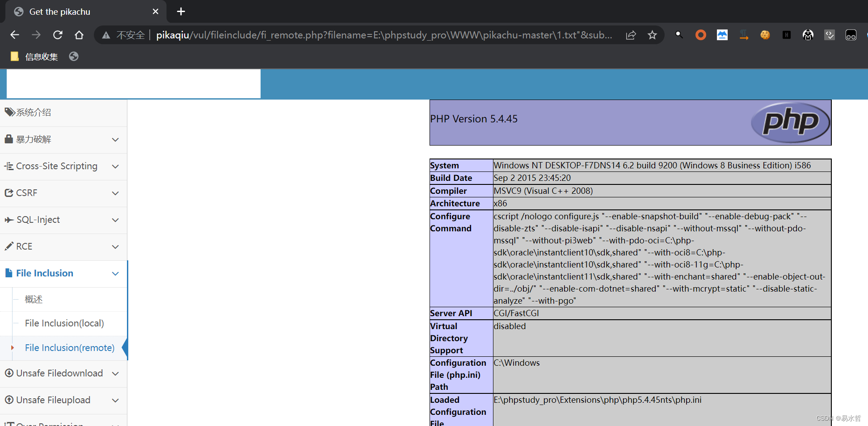The width and height of the screenshot is (868, 426).
Task: Select the Build Date value Sep 2 2015
Action: [x=532, y=178]
